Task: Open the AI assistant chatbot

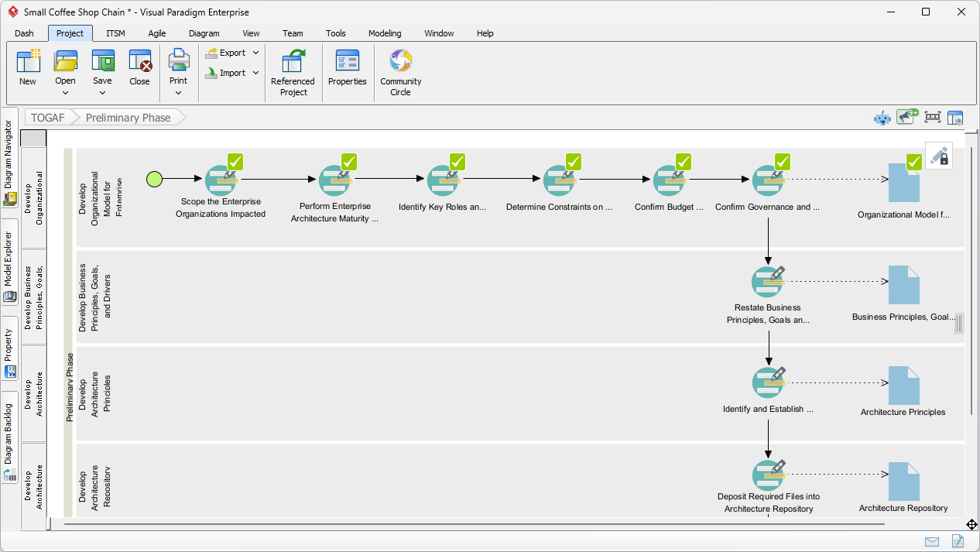Action: 882,117
